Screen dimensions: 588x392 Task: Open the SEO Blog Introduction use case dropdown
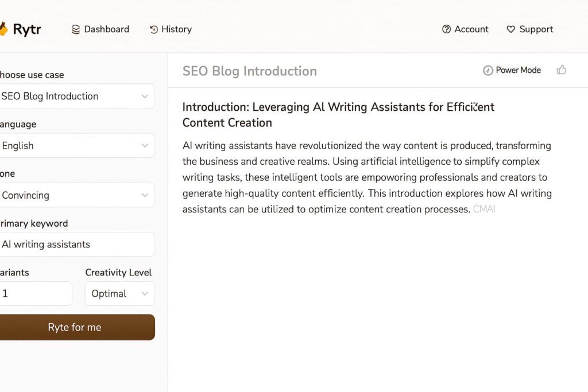click(x=76, y=96)
